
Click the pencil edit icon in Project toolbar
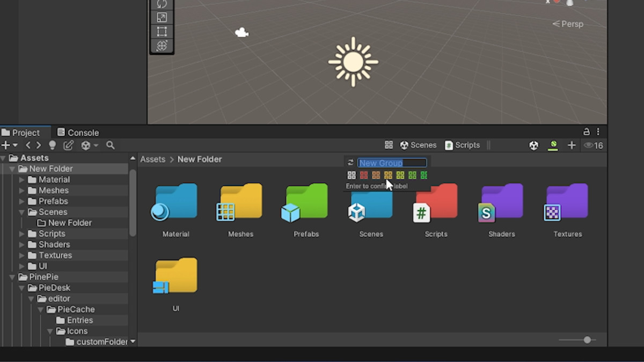[x=69, y=145]
